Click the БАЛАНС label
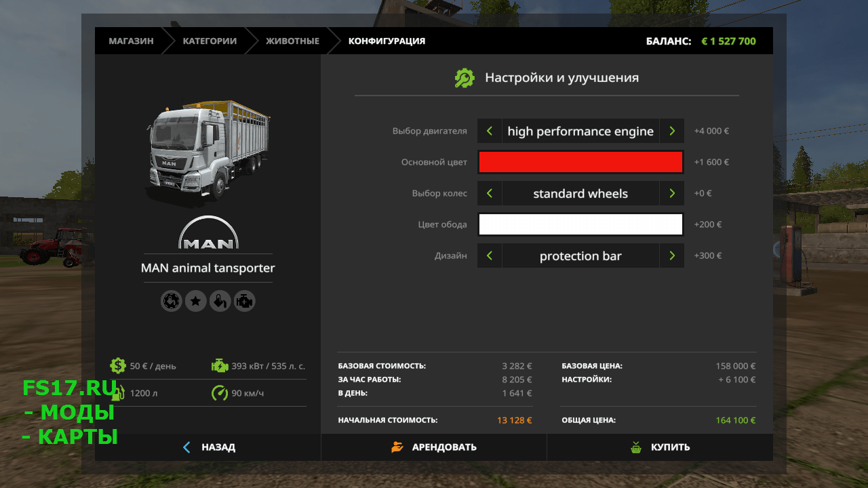The image size is (868, 488). 668,41
